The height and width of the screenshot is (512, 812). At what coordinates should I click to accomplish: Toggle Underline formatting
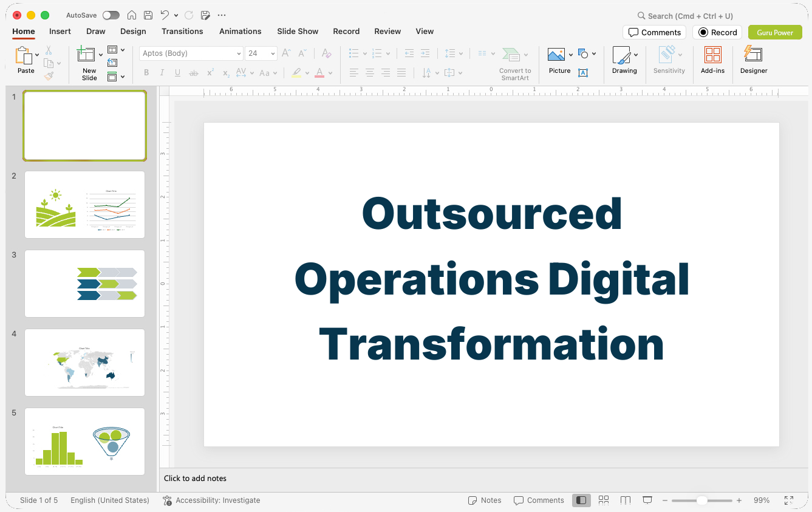point(178,73)
